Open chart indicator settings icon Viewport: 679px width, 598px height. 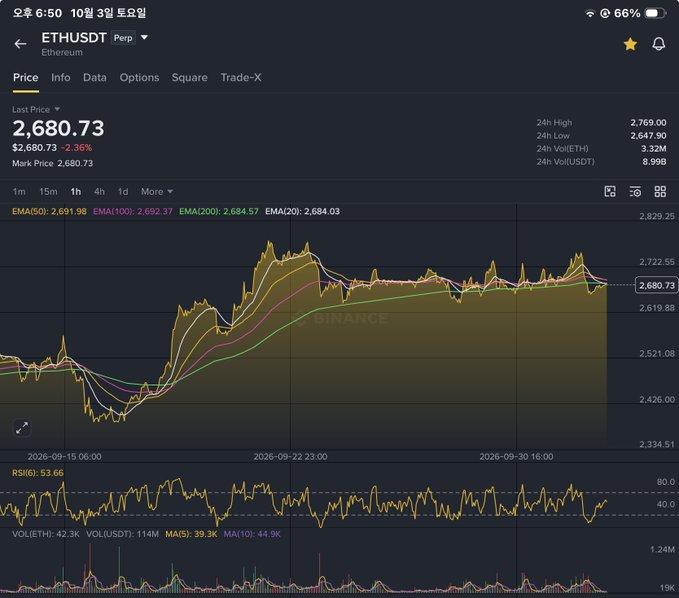635,191
